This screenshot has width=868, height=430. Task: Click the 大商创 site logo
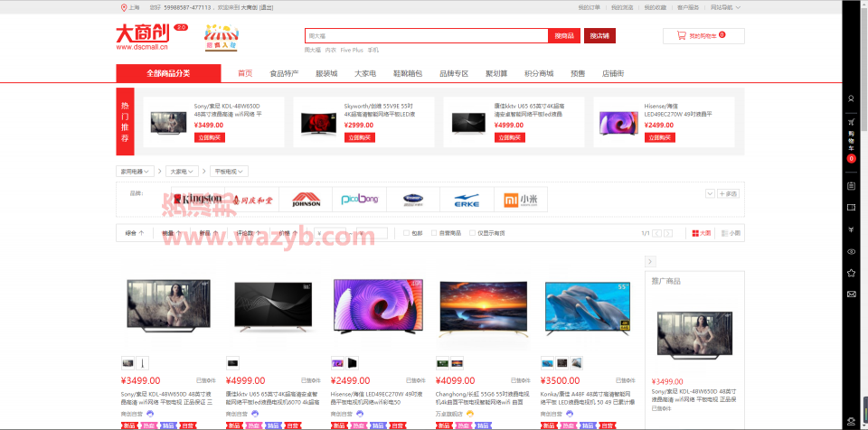pos(145,37)
